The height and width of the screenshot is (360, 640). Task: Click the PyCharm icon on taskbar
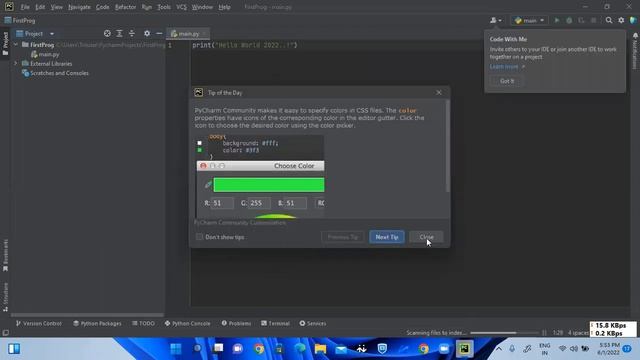pyautogui.click(x=464, y=349)
